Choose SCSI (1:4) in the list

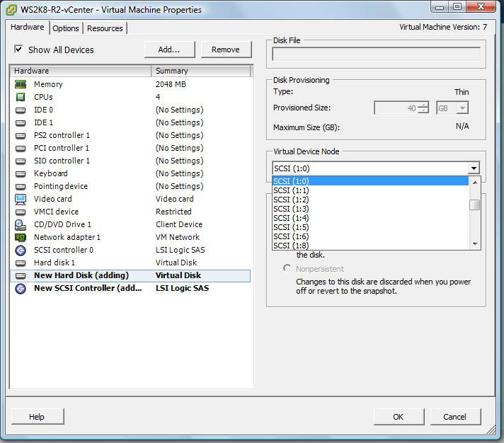coord(370,218)
